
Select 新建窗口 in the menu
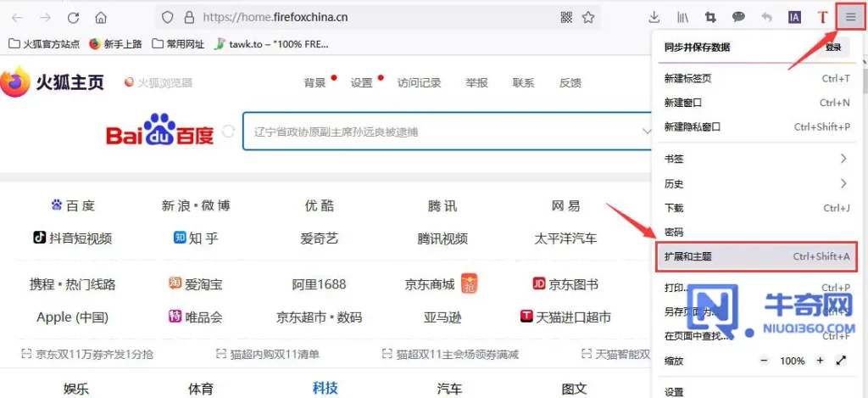[x=757, y=103]
